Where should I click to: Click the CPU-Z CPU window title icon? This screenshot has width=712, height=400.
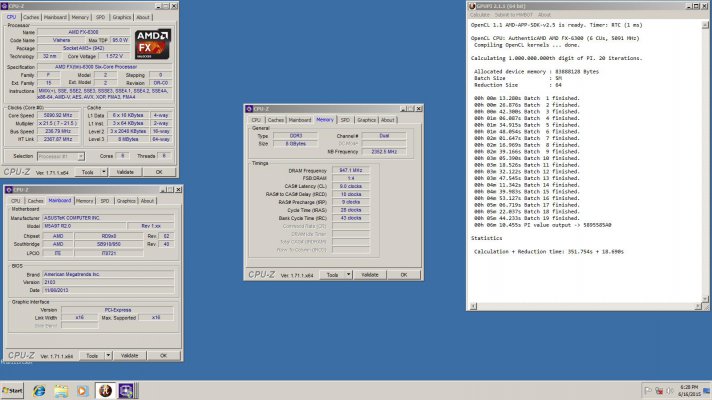5,6
